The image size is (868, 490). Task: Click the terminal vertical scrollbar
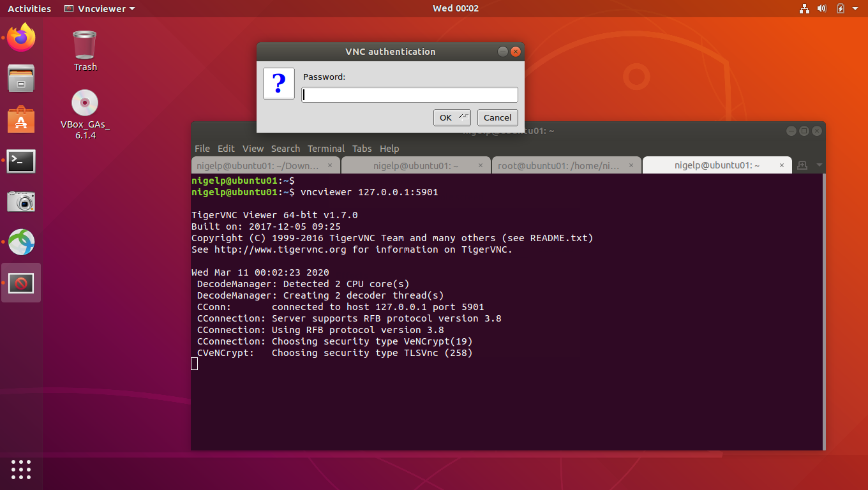[823, 312]
